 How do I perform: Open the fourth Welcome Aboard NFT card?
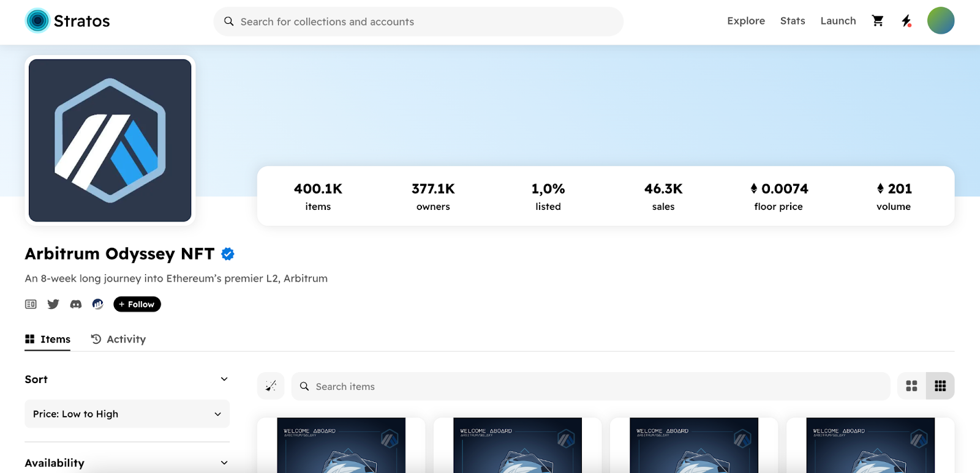coord(870,445)
